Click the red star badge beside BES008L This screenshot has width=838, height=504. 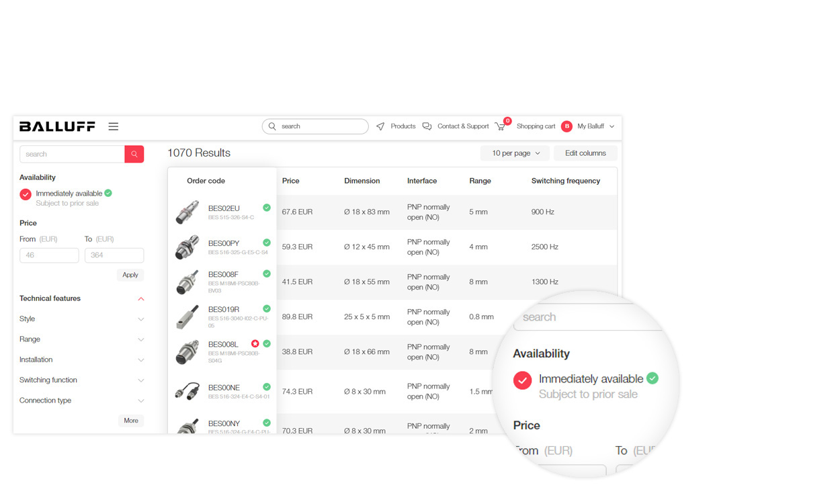point(255,343)
